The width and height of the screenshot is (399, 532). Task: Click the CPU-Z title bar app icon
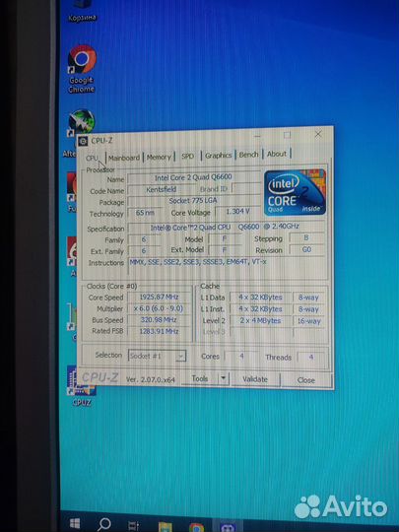83,141
